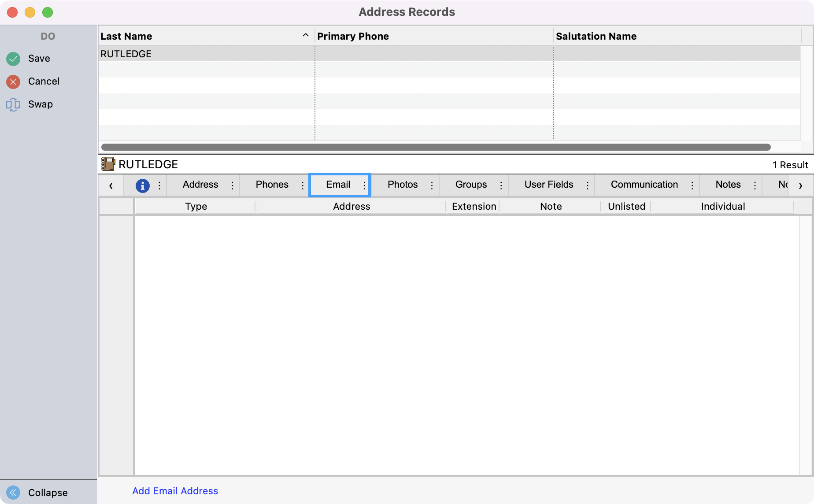Open the Address tab options menu dots
814x504 pixels.
click(233, 185)
